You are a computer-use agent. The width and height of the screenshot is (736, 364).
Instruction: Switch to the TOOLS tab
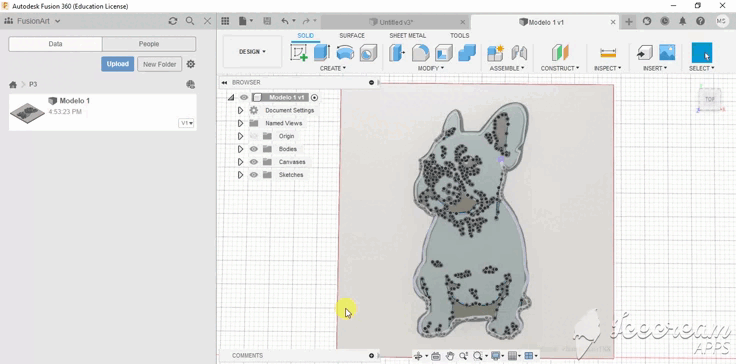(460, 36)
